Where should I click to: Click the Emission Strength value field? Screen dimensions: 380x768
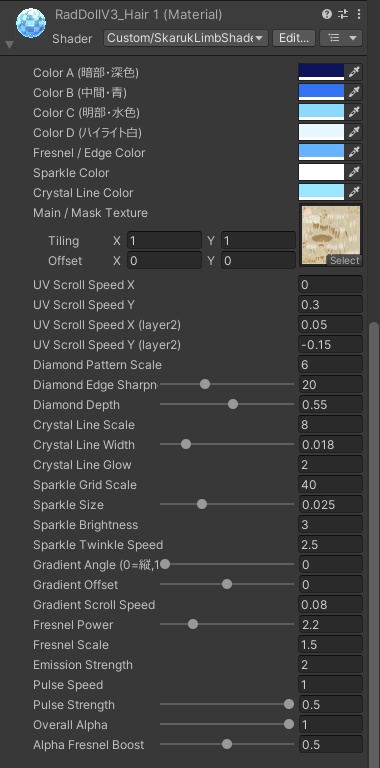(331, 665)
